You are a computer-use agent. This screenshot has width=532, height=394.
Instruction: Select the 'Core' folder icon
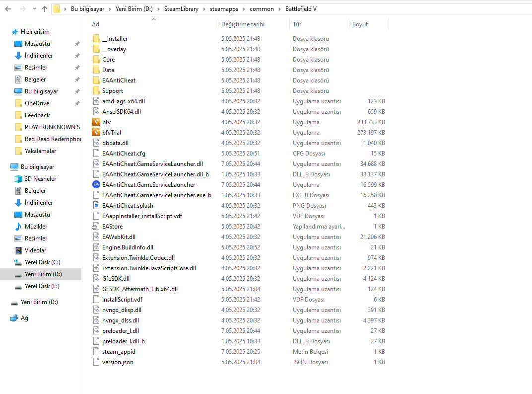[x=96, y=60]
